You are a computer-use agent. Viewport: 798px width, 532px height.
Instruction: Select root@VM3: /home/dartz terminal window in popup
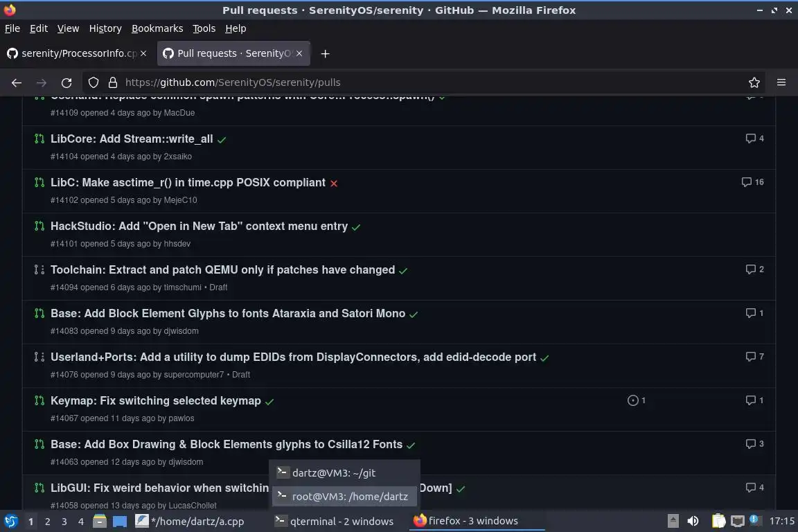pos(344,497)
